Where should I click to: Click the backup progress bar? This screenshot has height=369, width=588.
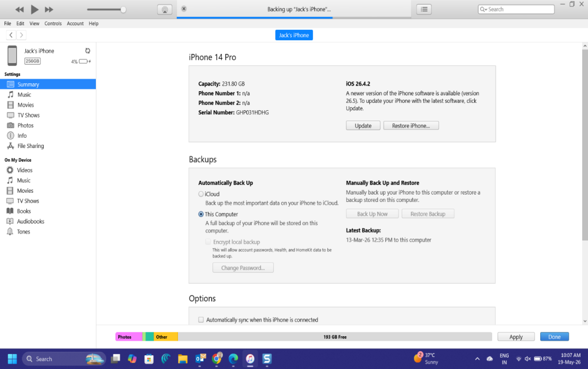[293, 17]
